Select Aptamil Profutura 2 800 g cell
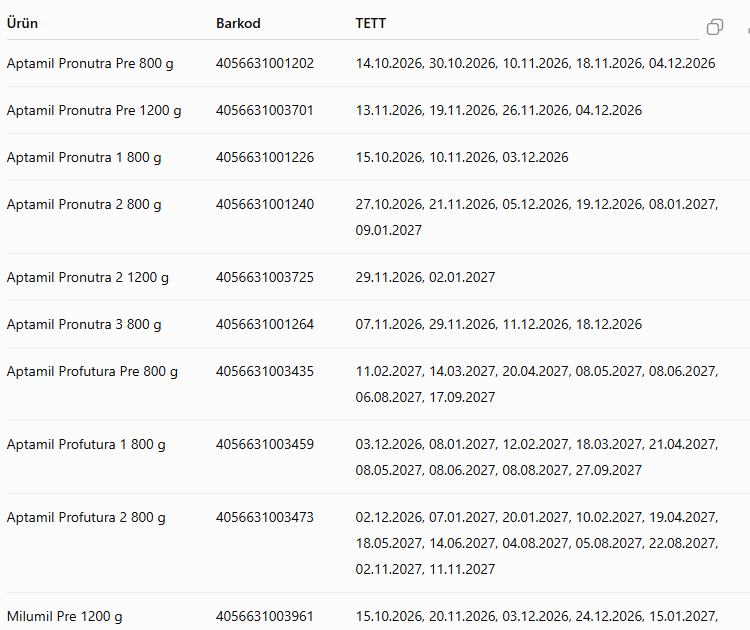750x630 pixels. tap(86, 518)
